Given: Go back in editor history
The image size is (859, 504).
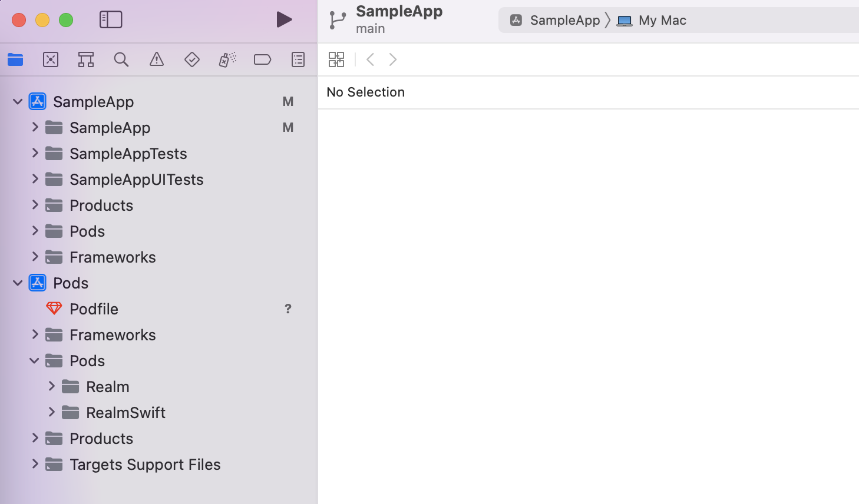Looking at the screenshot, I should click(x=370, y=59).
